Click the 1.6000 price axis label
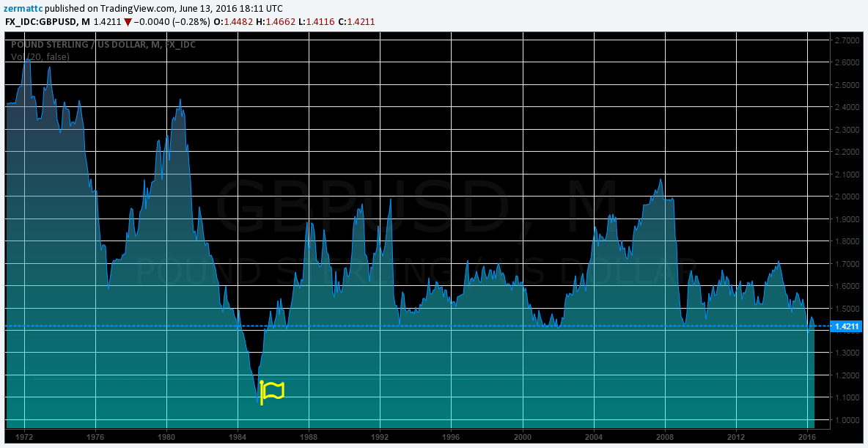The height and width of the screenshot is (448, 868). point(847,286)
